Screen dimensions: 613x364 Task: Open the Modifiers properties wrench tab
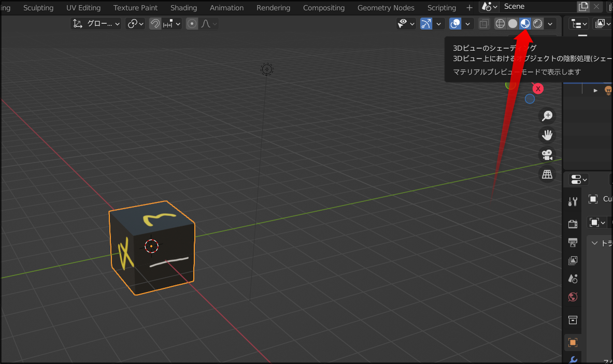[x=573, y=359]
